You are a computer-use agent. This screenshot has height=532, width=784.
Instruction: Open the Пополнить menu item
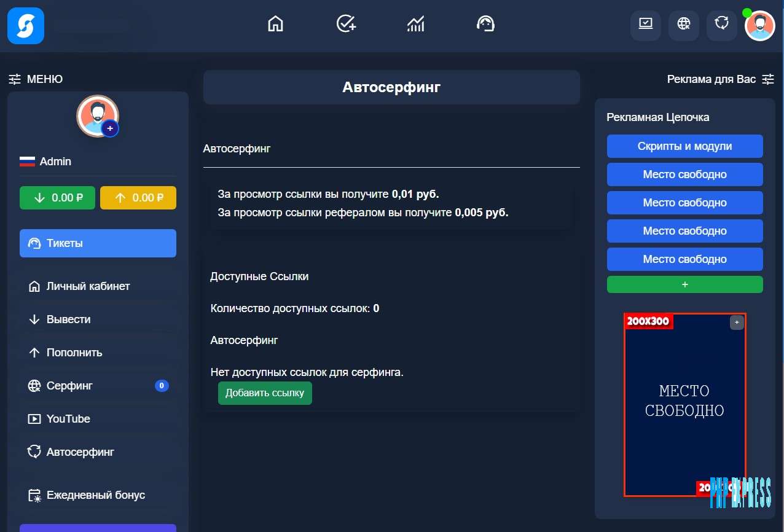[x=98, y=353]
